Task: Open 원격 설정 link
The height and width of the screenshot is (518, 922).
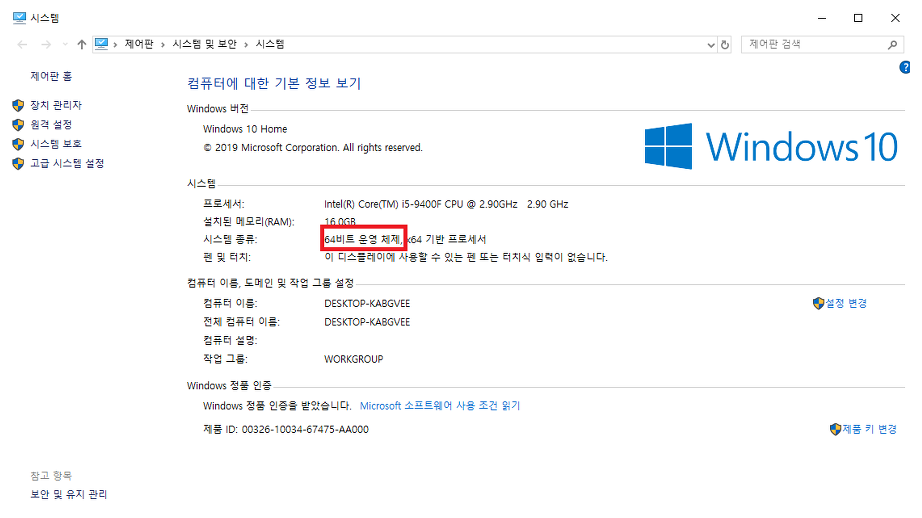Action: pyautogui.click(x=51, y=125)
